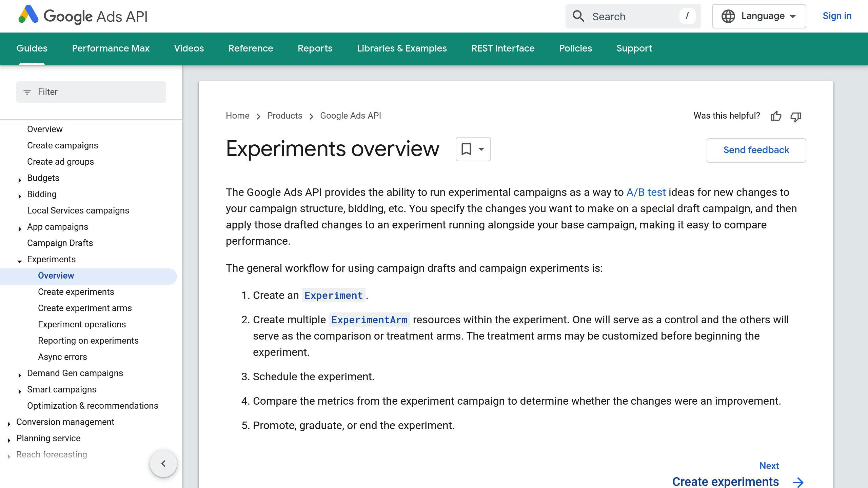The image size is (868, 488).
Task: Click the Send feedback button
Action: (756, 149)
